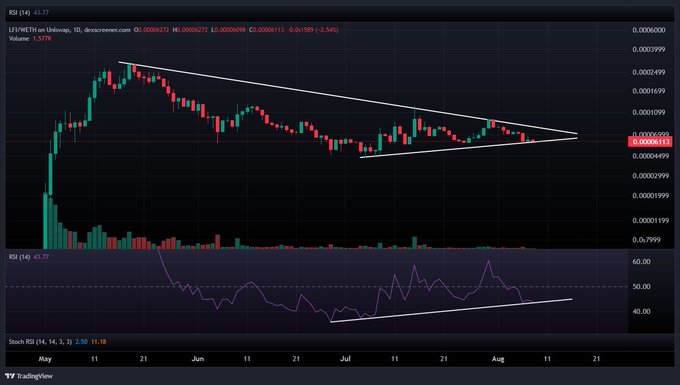Select the descending upper white trendline
The image size is (680, 385).
pyautogui.click(x=348, y=98)
